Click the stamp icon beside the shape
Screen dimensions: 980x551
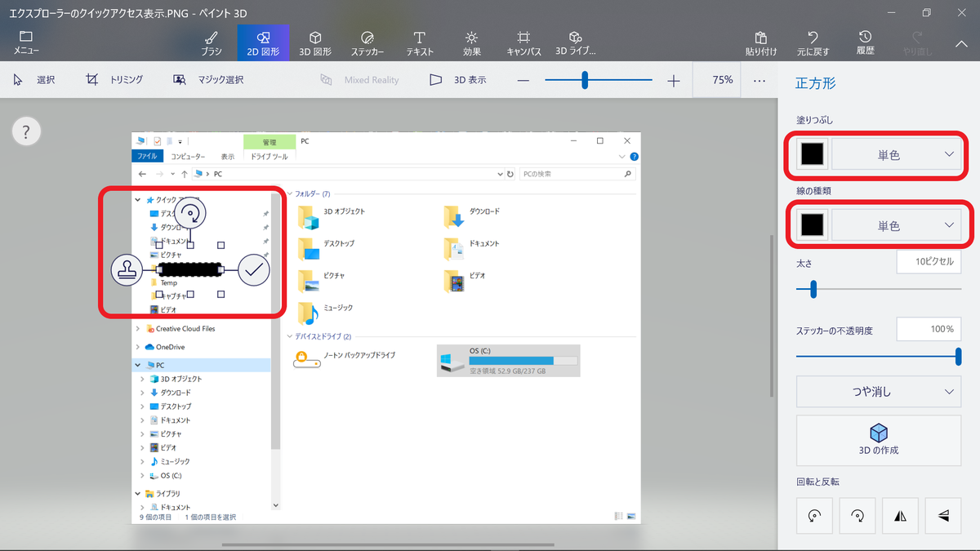(127, 269)
